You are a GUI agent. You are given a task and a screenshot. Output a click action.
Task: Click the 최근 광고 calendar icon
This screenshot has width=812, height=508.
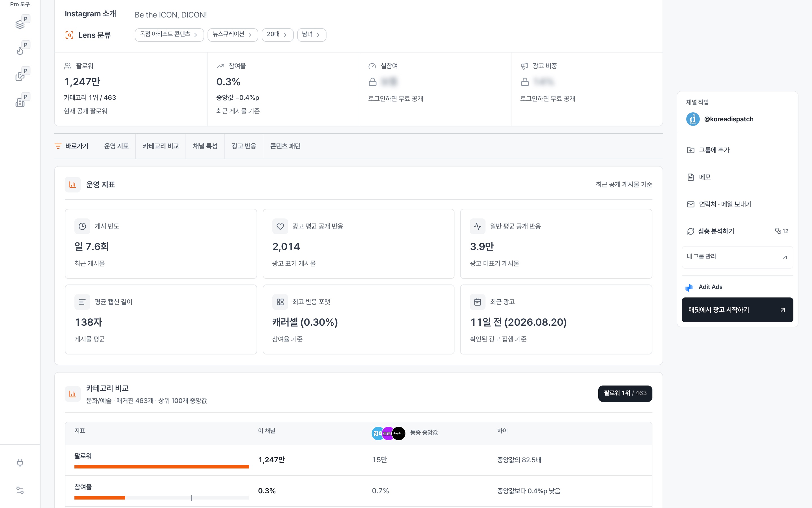(477, 302)
